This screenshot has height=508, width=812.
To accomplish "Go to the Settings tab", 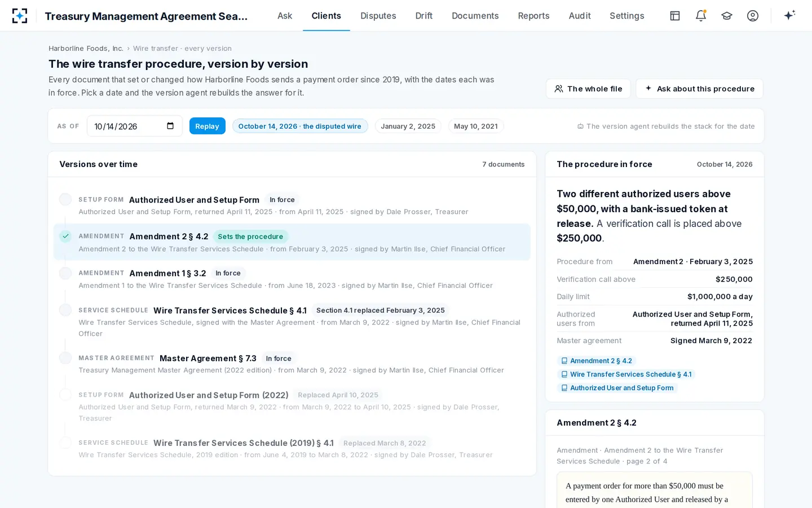I will click(x=627, y=16).
